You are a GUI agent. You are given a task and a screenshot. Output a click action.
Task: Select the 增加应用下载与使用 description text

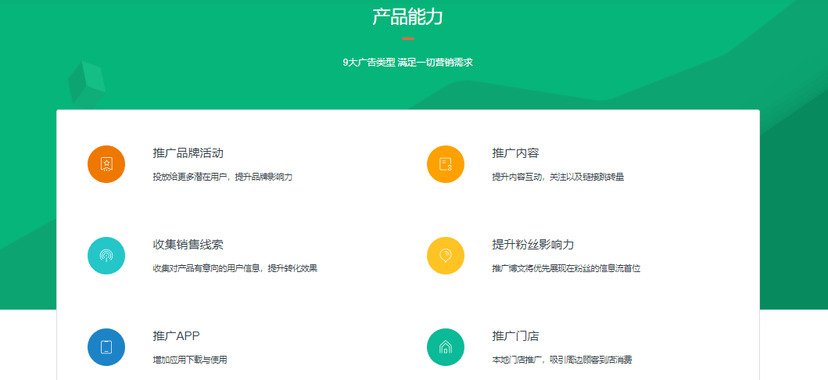pos(190,360)
